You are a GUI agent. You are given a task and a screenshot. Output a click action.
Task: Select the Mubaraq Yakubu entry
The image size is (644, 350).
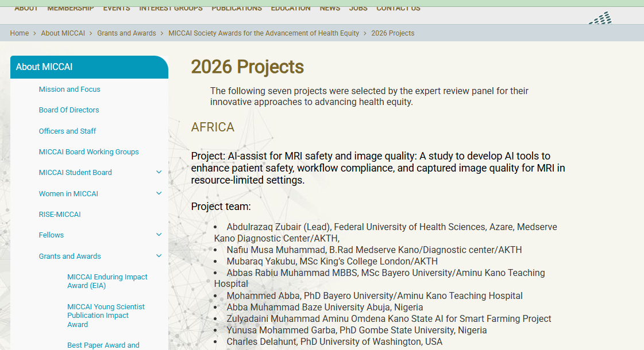tap(332, 262)
